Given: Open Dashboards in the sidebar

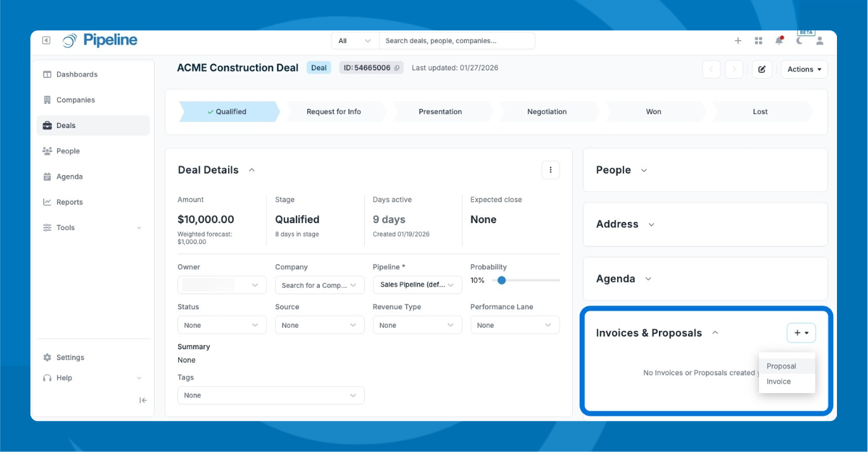Looking at the screenshot, I should click(x=77, y=74).
